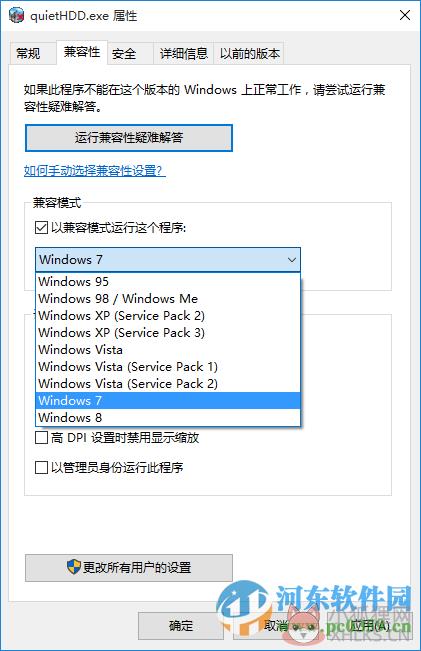Collapse the Windows 7 compatibility dropdown arrow
The height and width of the screenshot is (651, 421).
tap(292, 260)
